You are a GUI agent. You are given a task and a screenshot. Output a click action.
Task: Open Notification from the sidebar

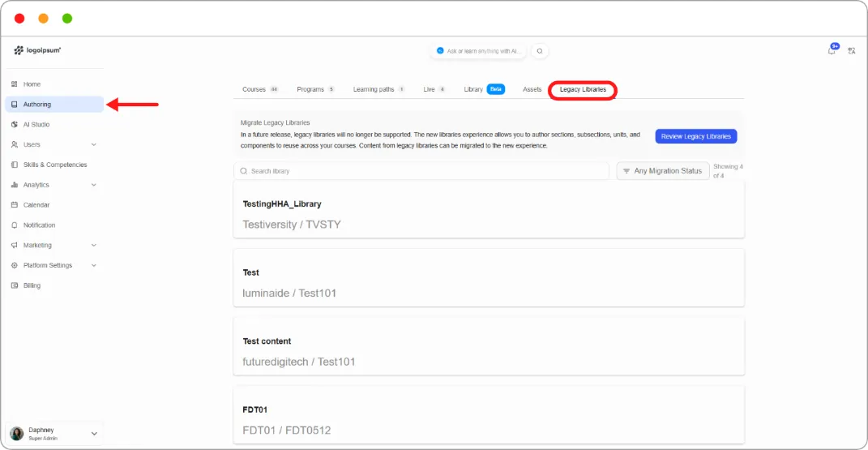pos(54,225)
